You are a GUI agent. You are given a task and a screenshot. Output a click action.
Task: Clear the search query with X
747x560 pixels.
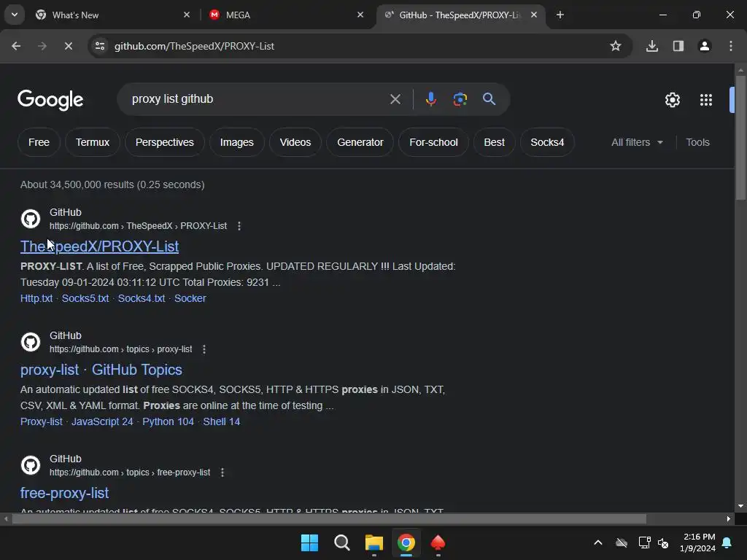tap(395, 99)
